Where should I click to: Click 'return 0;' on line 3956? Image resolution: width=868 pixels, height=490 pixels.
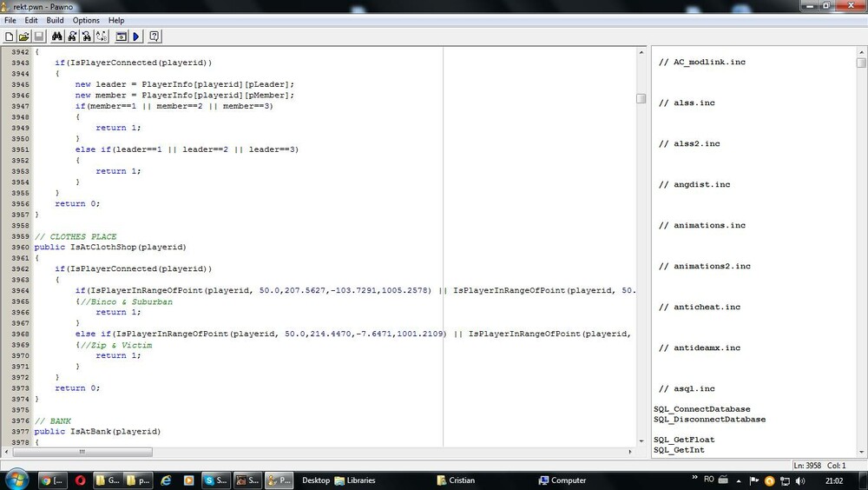[77, 203]
